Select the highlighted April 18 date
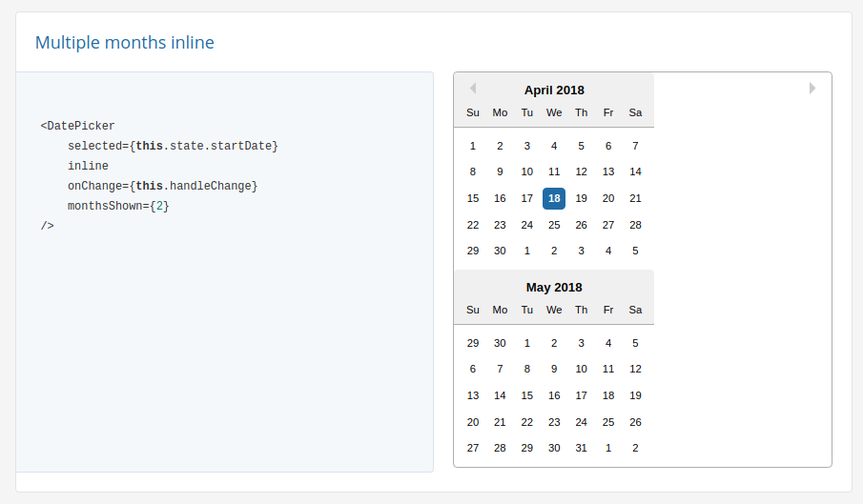Viewport: 863px width, 504px height. pyautogui.click(x=554, y=198)
